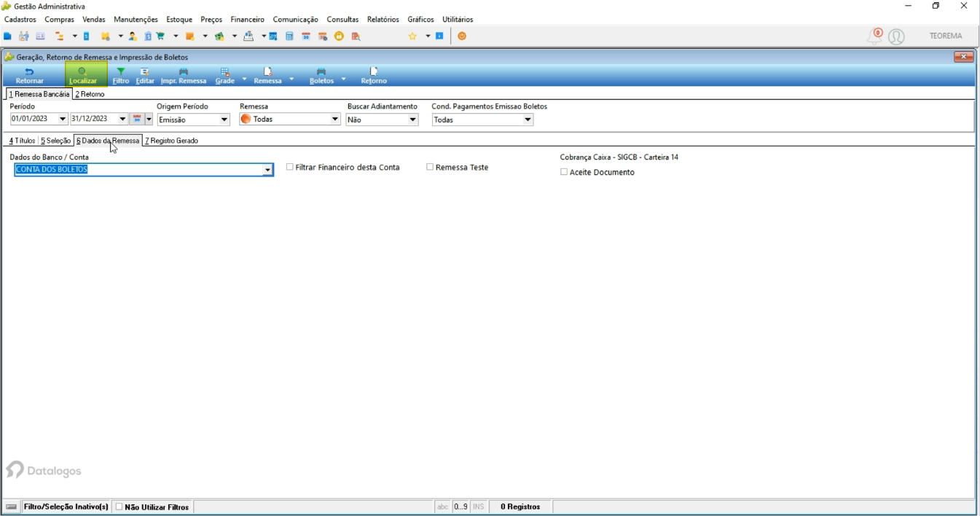Enable Filtrar Financeiro desta Conta checkbox
This screenshot has height=516, width=980.
[x=290, y=167]
